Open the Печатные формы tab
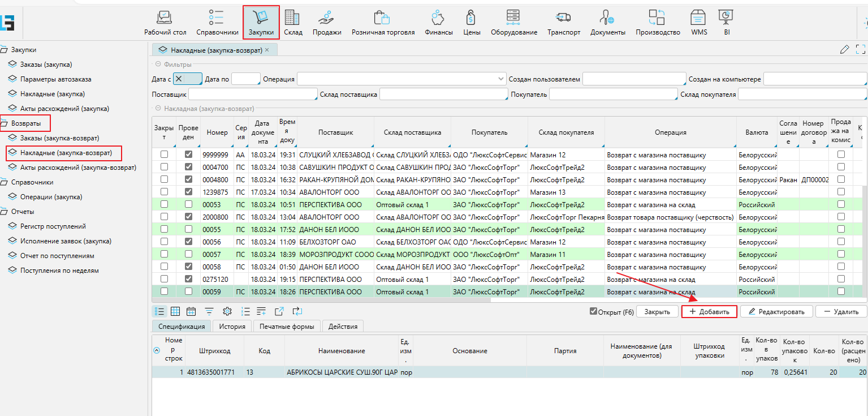The height and width of the screenshot is (416, 868). (x=288, y=326)
